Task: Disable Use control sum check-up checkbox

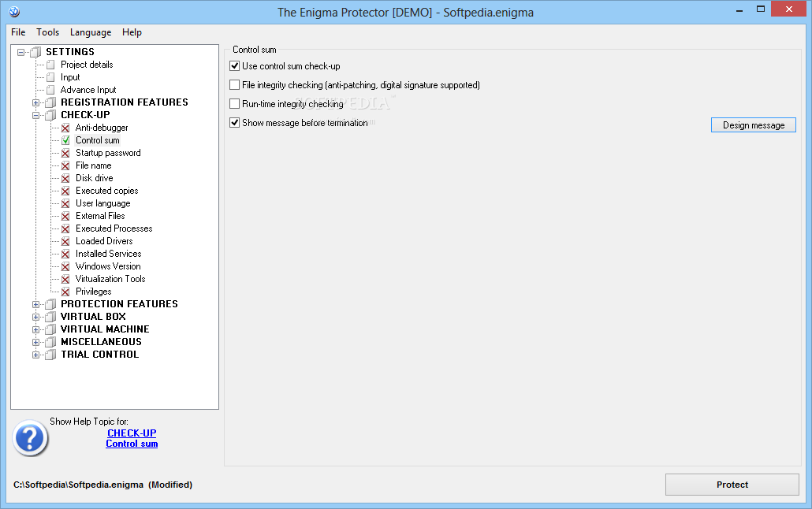Action: click(235, 65)
